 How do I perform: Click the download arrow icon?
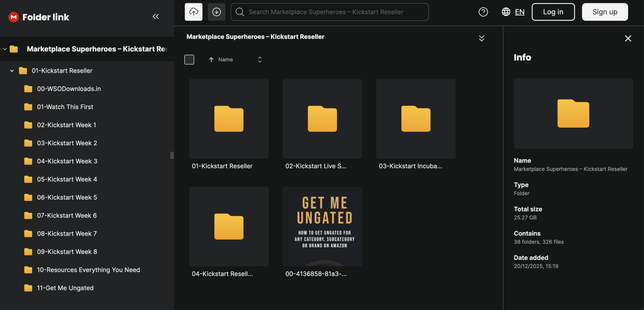[216, 12]
